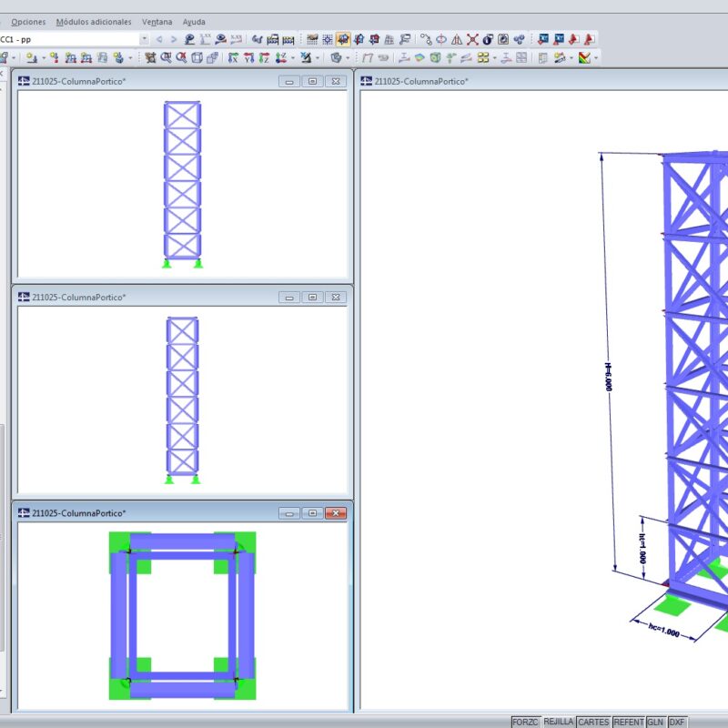The height and width of the screenshot is (728, 728).
Task: Open the dropdown beside the yellow pencil tools icon
Action: pyautogui.click(x=571, y=58)
